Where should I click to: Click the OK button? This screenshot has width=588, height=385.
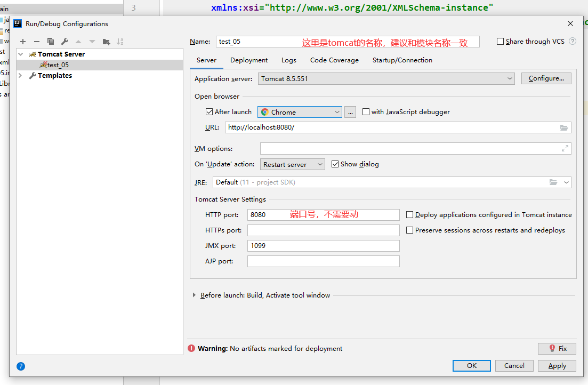click(472, 366)
